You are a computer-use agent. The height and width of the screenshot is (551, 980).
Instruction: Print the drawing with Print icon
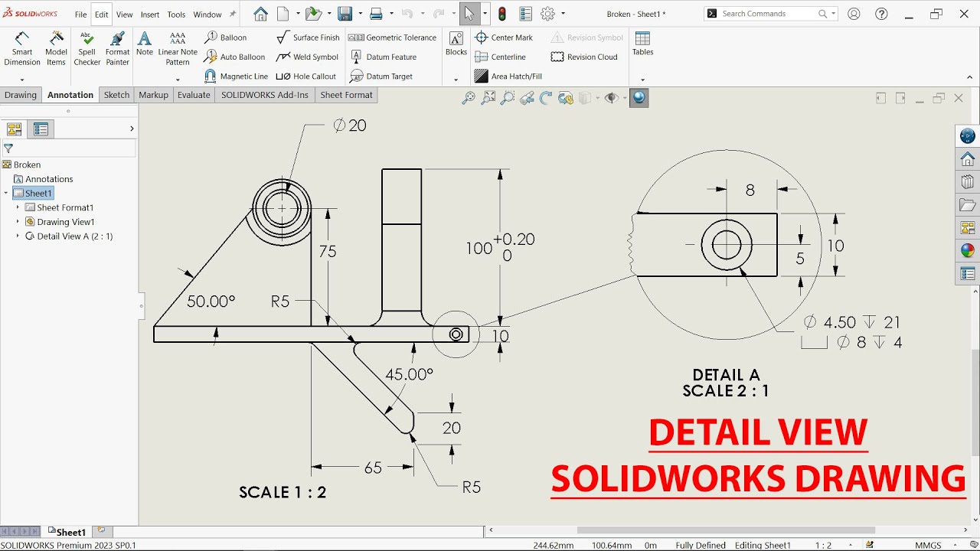[376, 14]
